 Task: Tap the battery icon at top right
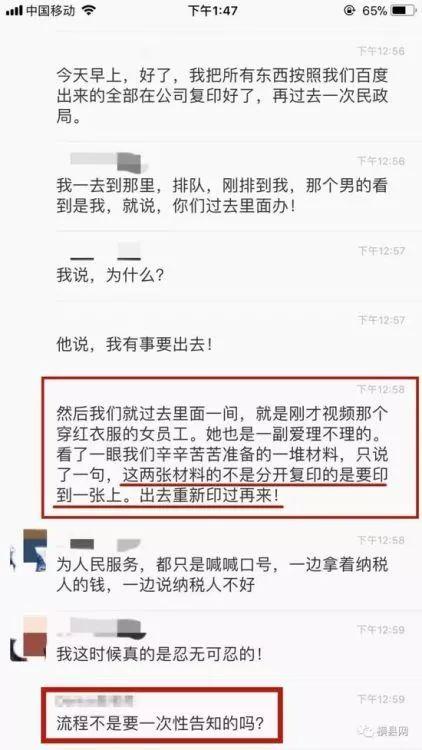pos(403,11)
